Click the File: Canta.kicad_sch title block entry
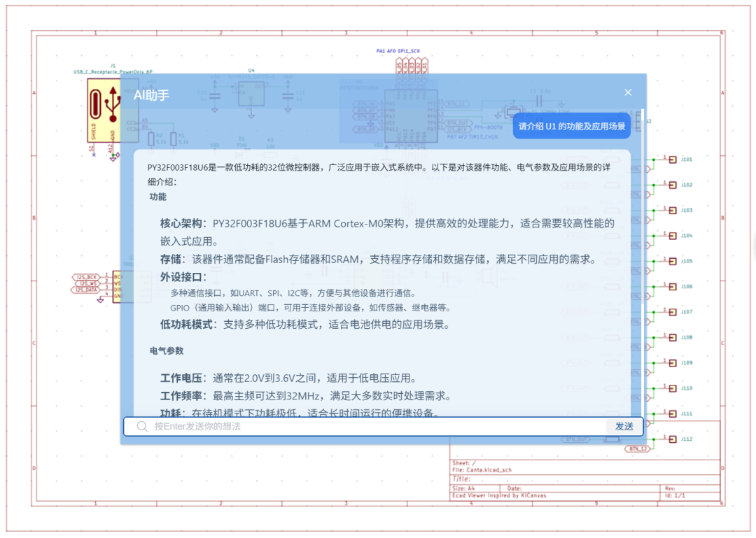756x538 pixels. pos(482,470)
